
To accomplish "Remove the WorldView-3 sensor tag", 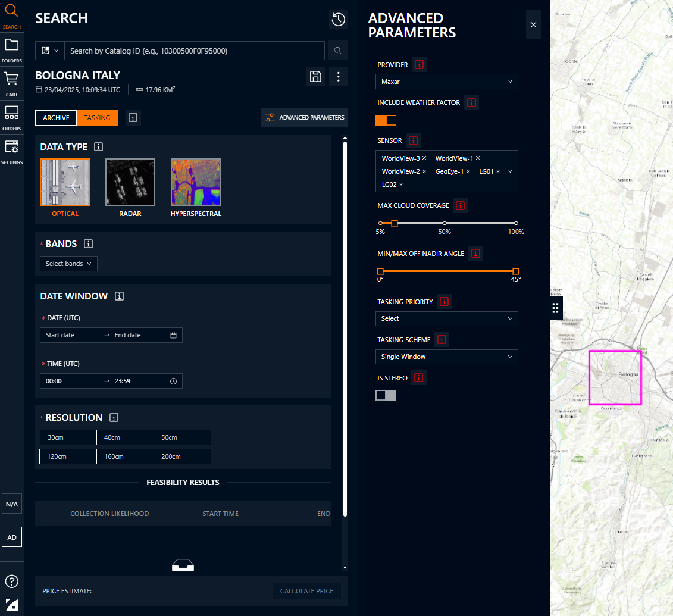I will point(424,158).
